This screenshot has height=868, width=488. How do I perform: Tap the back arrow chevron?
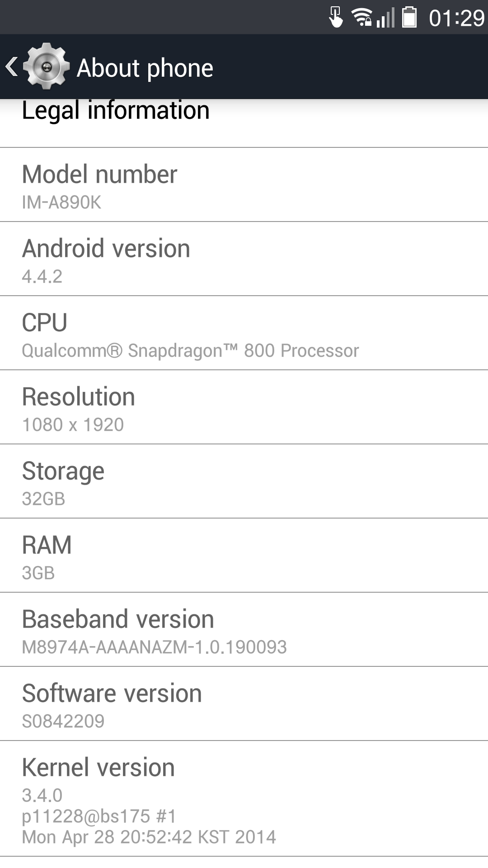click(12, 67)
